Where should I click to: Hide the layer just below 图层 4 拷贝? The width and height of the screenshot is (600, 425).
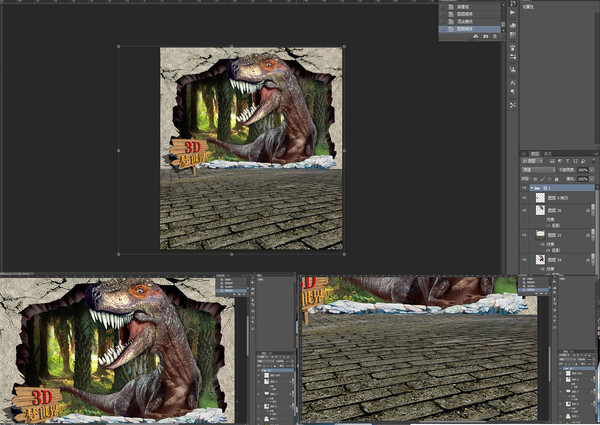pyautogui.click(x=524, y=210)
